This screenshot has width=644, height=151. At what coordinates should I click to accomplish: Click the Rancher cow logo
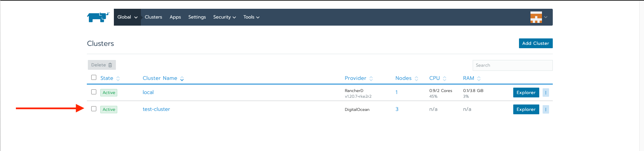click(x=98, y=17)
